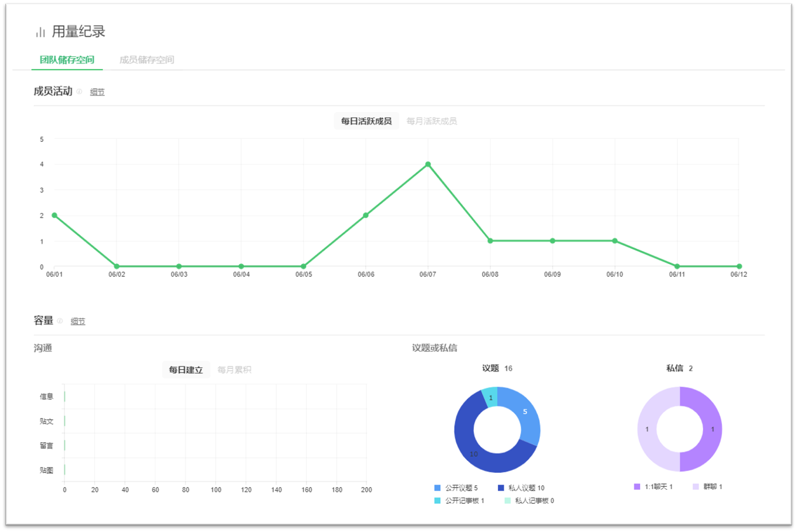The width and height of the screenshot is (797, 532).
Task: Click the 留言 bar chart row label
Action: 46,446
